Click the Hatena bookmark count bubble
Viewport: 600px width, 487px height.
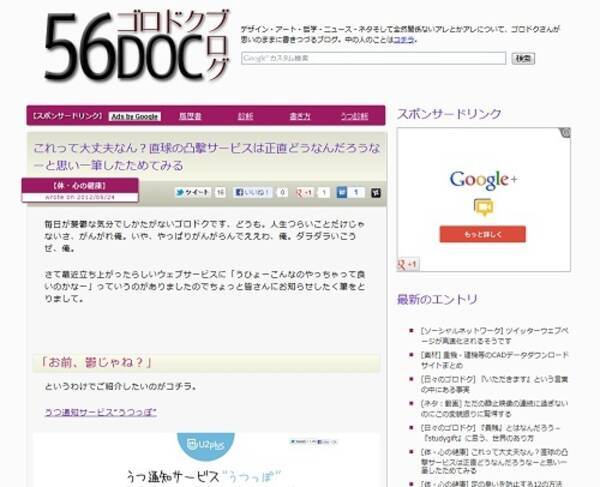[x=356, y=192]
